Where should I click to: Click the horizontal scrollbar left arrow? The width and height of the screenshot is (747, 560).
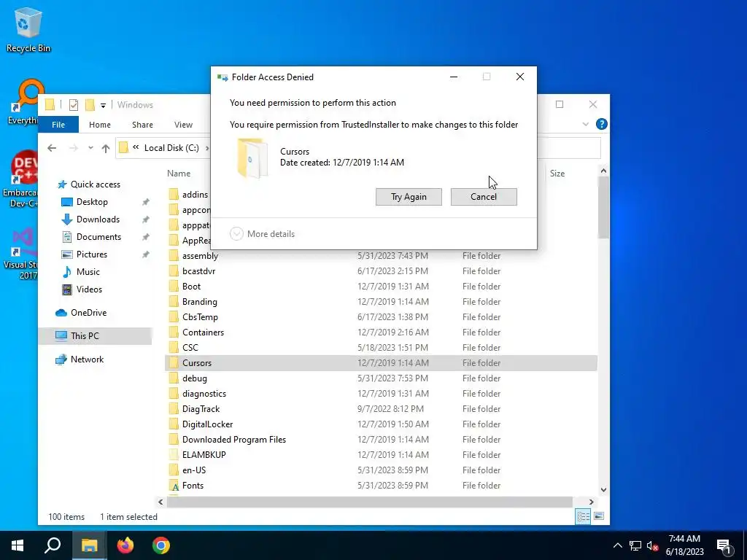(x=160, y=502)
